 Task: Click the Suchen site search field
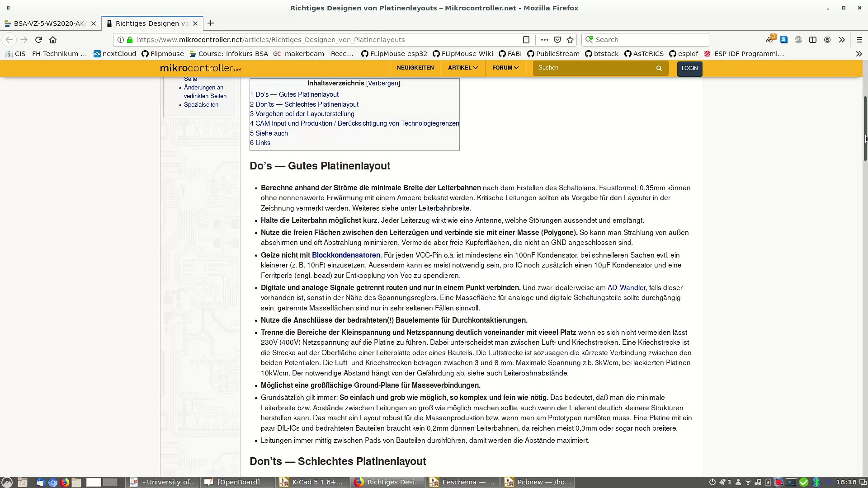pyautogui.click(x=593, y=68)
